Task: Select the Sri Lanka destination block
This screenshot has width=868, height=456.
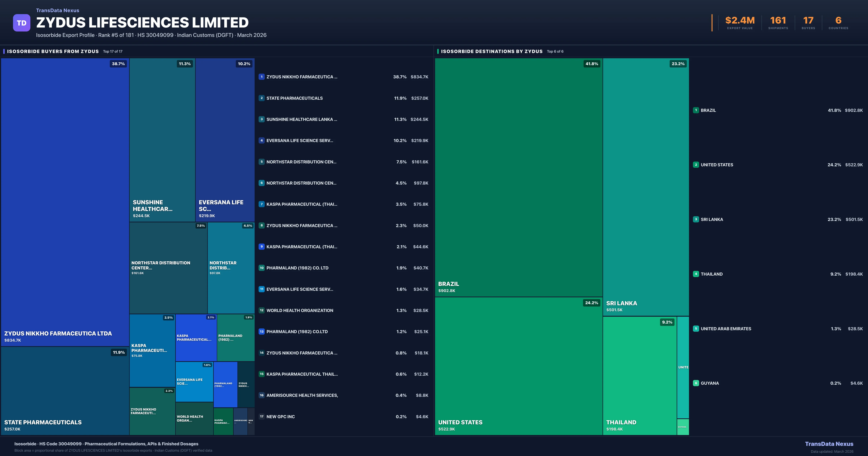Action: click(646, 187)
